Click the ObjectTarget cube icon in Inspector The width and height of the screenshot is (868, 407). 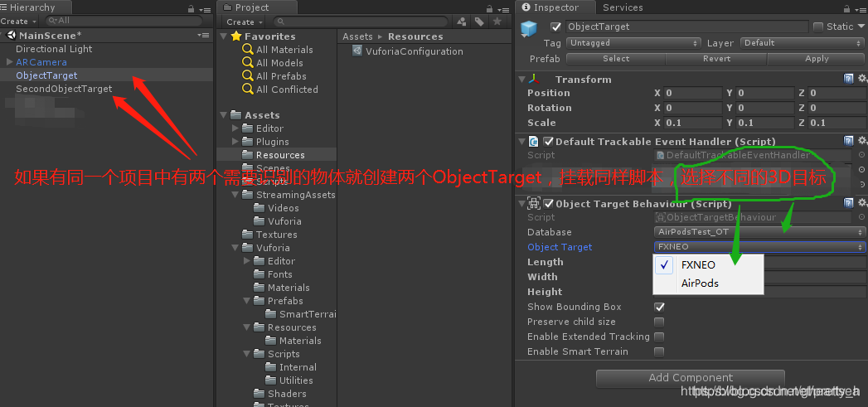tap(529, 29)
